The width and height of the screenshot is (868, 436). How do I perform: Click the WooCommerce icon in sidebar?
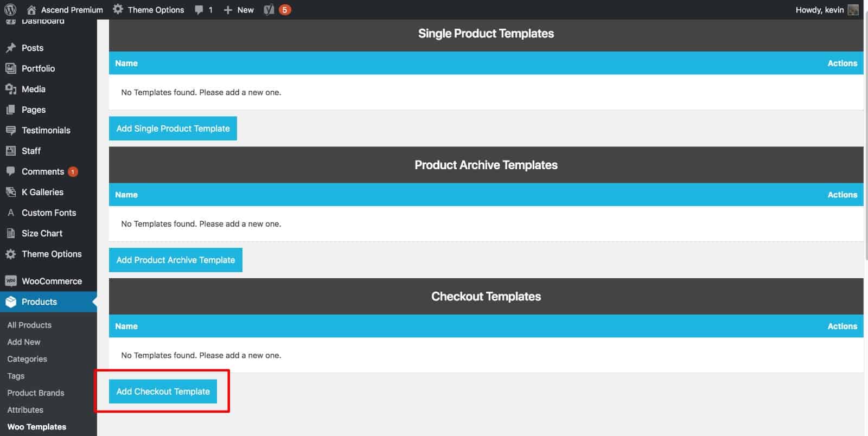click(x=10, y=281)
